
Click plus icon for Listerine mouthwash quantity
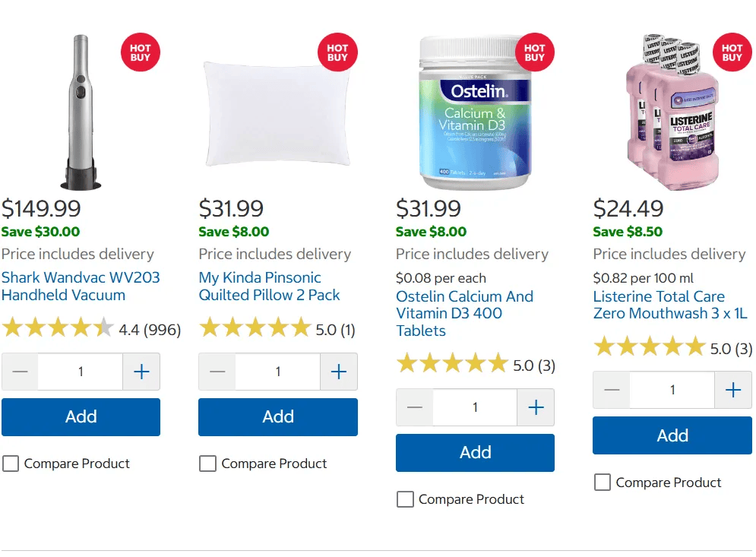733,390
